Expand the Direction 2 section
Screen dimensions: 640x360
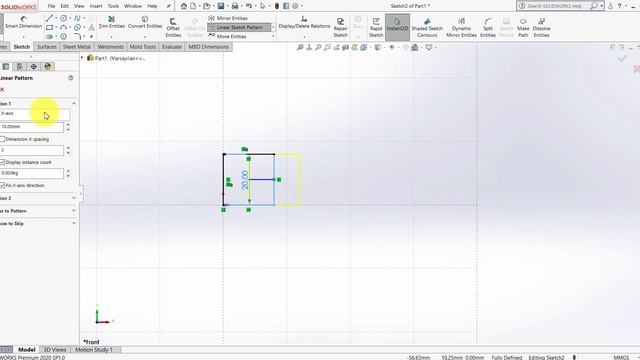74,198
